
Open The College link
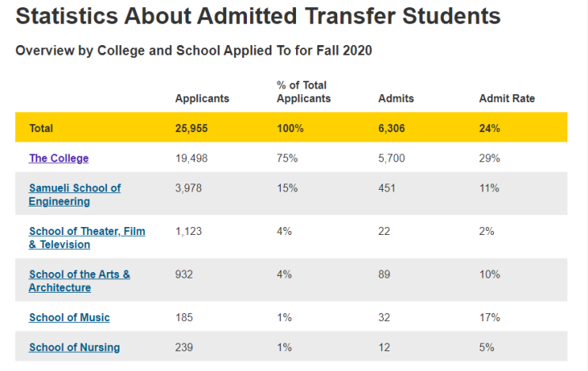59,158
